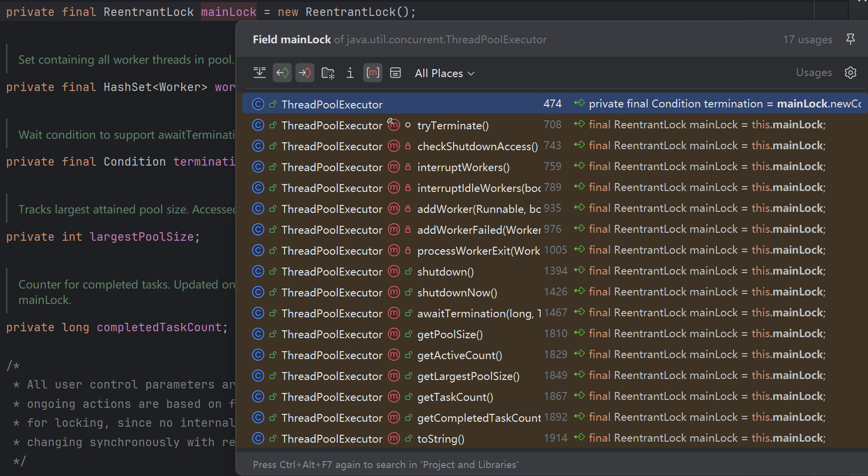Viewport: 868px width, 476px height.
Task: Toggle the show read access filter
Action: coord(283,73)
